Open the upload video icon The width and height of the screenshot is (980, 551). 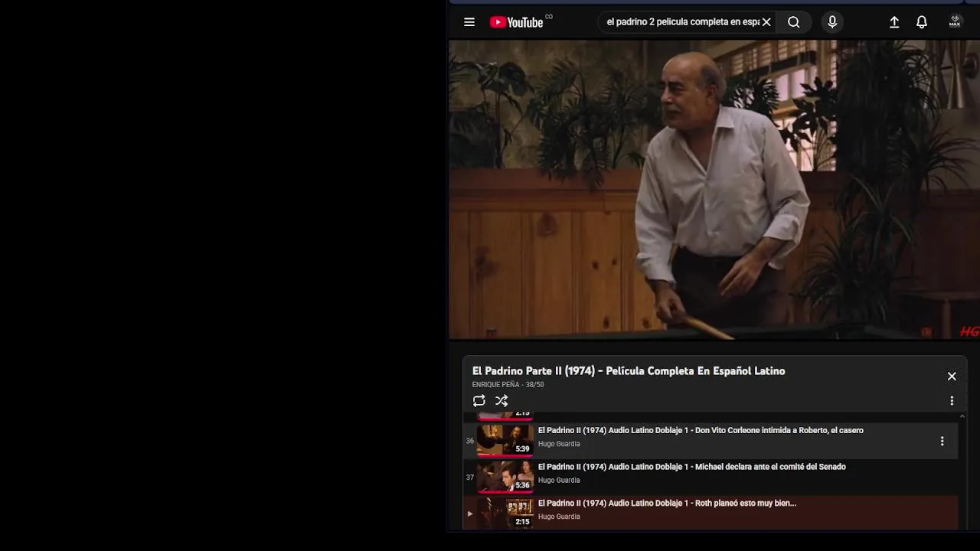tap(894, 22)
